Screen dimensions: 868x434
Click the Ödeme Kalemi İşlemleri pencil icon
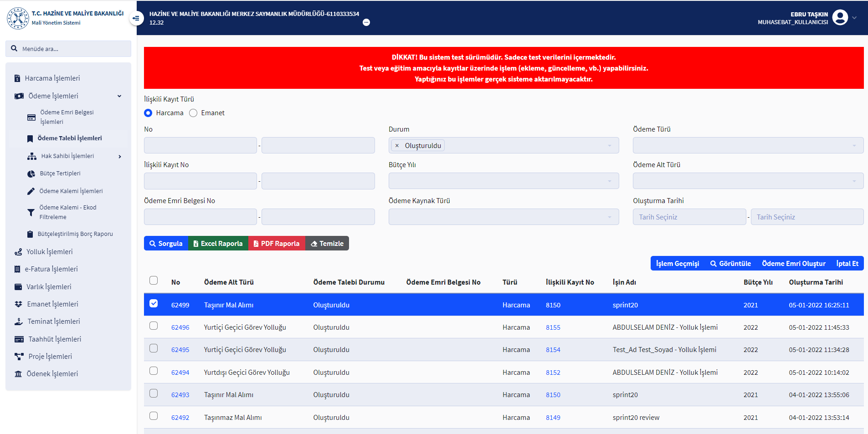tap(31, 191)
